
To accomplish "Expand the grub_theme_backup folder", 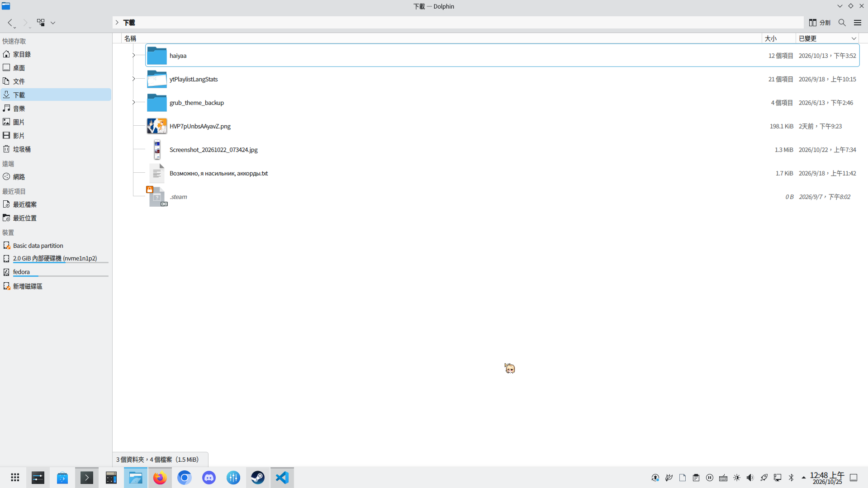I will [x=133, y=102].
